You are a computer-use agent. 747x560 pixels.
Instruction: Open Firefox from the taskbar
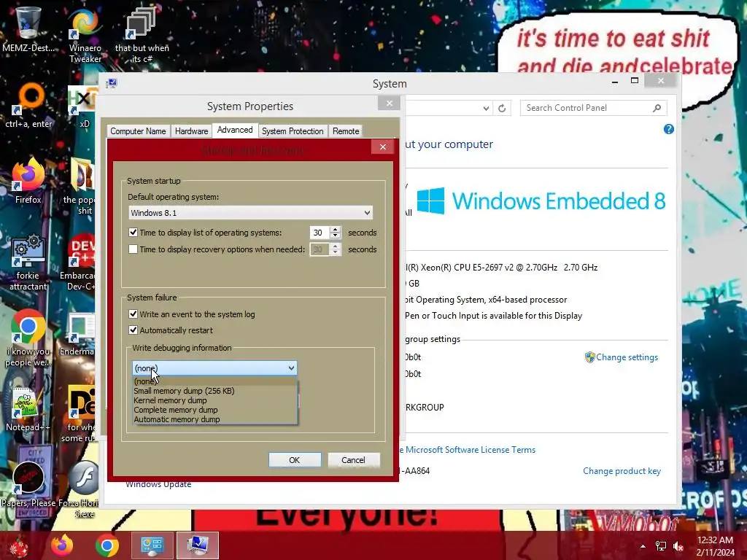pos(62,545)
